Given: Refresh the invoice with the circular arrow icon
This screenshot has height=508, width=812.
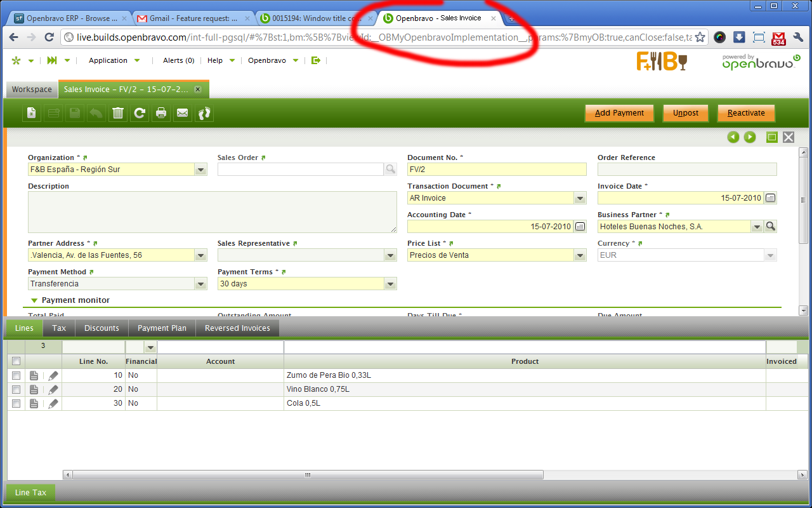Looking at the screenshot, I should coord(140,113).
